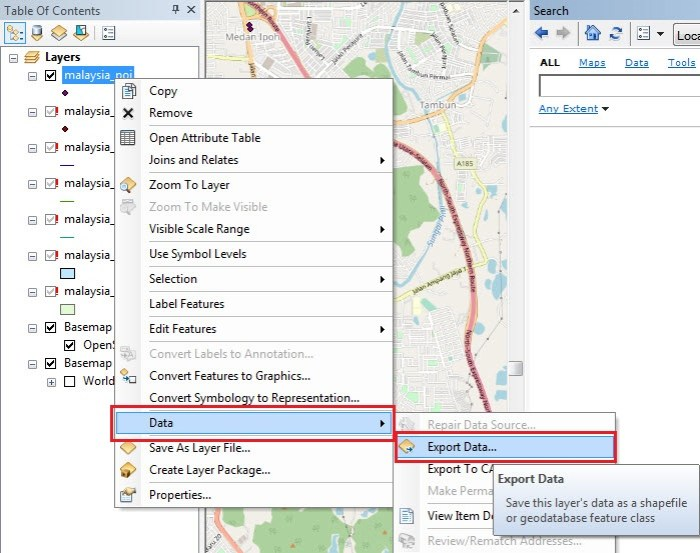Open the Any Extent dropdown

pyautogui.click(x=574, y=108)
